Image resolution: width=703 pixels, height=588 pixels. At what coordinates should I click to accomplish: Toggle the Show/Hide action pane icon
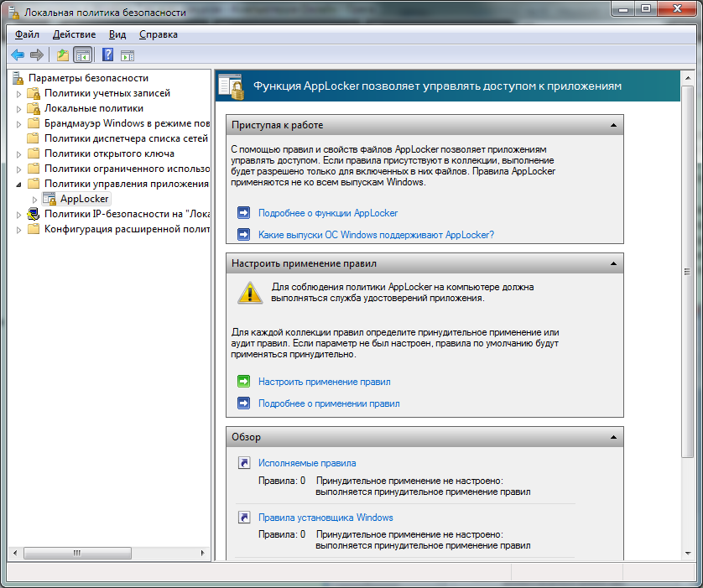click(x=128, y=55)
